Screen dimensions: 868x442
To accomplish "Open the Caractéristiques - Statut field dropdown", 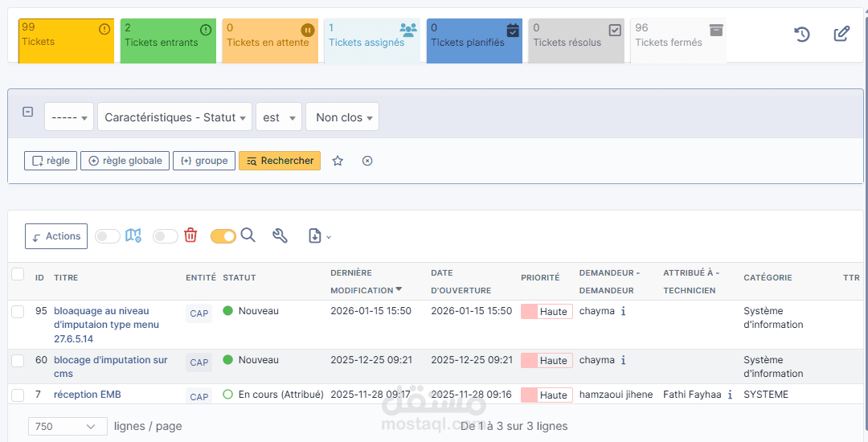I will coord(175,117).
